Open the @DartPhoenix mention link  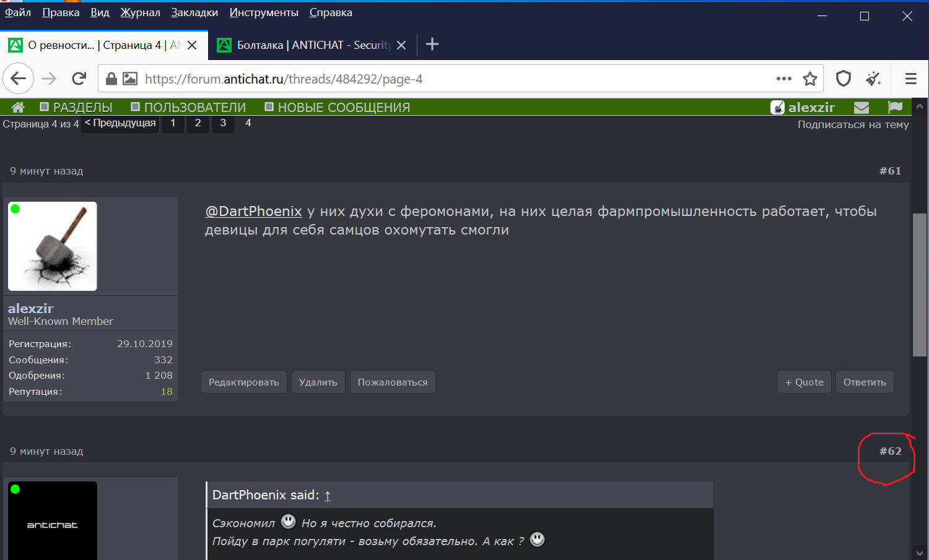coord(253,212)
